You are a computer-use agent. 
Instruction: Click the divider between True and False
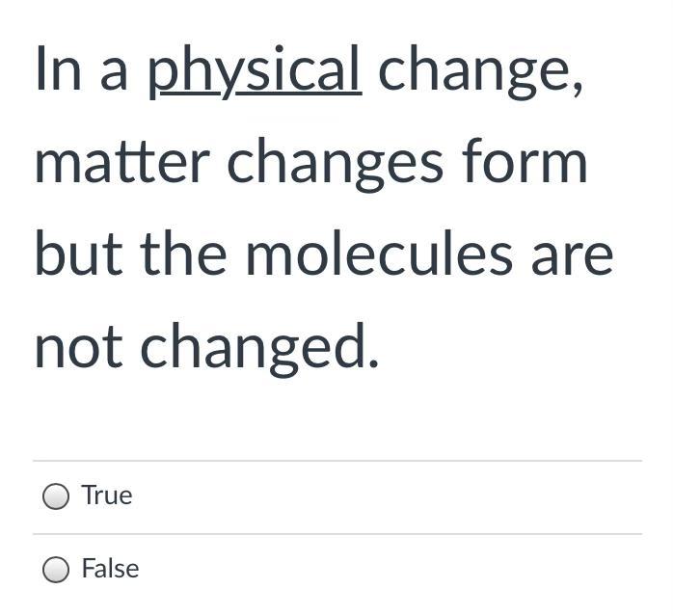[x=337, y=534]
